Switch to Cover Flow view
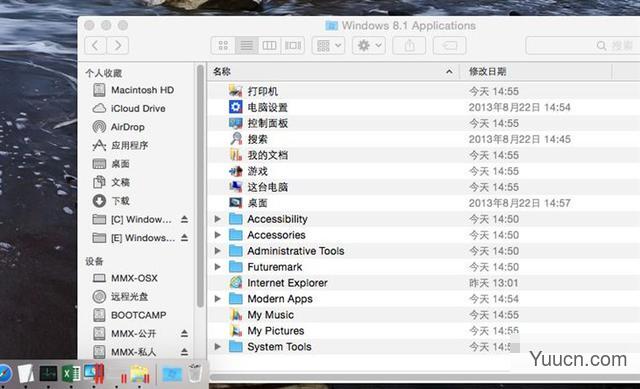The width and height of the screenshot is (640, 389). pos(293,45)
